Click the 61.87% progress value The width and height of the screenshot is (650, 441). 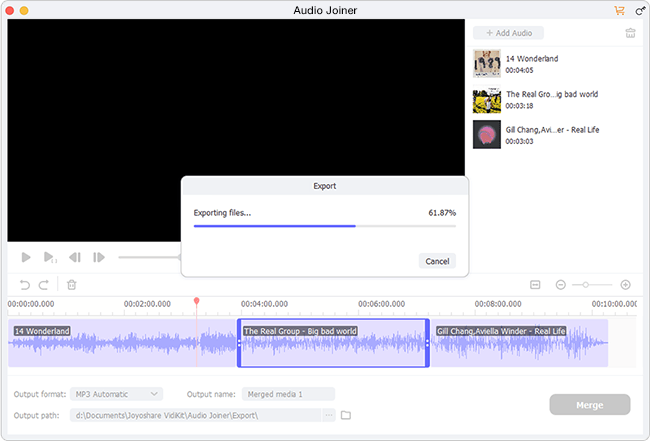(442, 213)
